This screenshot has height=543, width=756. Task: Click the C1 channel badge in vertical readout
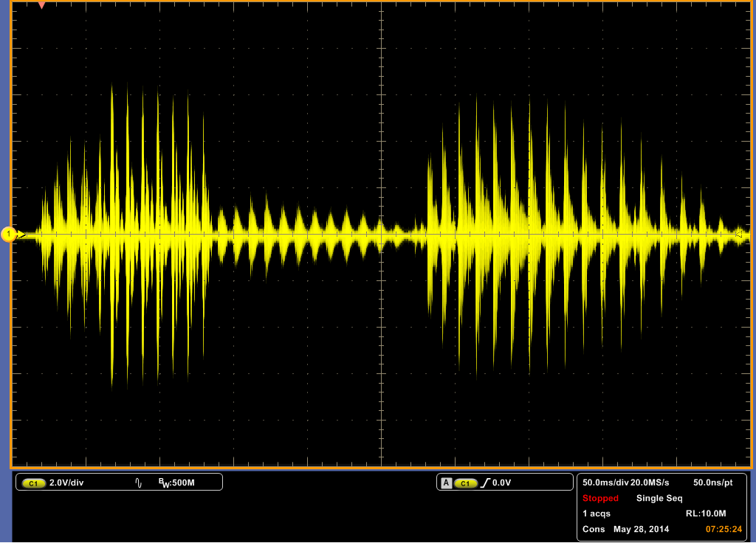(x=33, y=483)
